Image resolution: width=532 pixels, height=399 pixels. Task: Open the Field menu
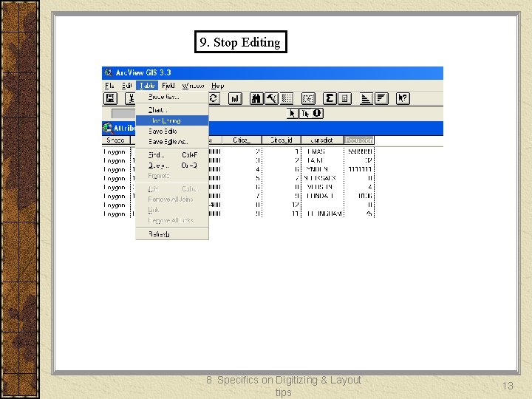168,86
